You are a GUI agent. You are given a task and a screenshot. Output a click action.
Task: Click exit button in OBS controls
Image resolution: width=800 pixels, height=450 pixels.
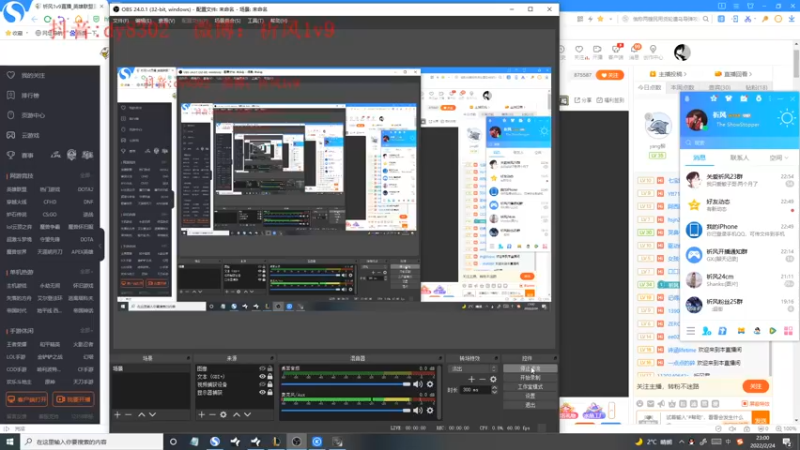pyautogui.click(x=530, y=405)
